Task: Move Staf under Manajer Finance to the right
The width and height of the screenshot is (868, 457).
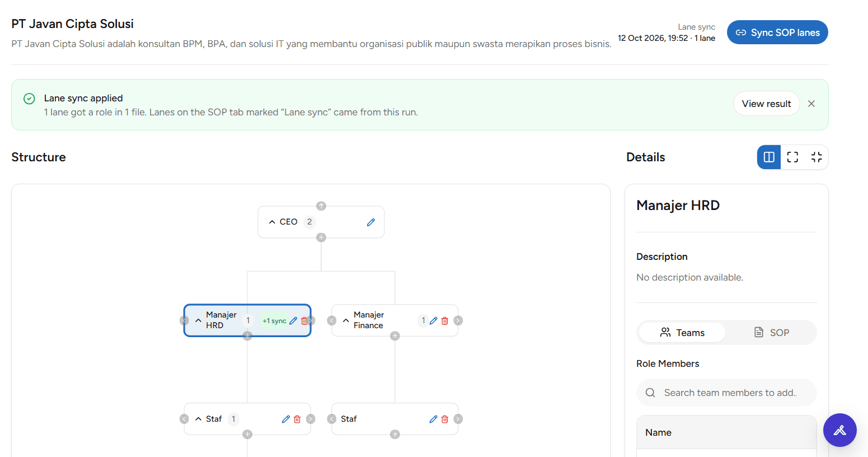Action: (458, 419)
